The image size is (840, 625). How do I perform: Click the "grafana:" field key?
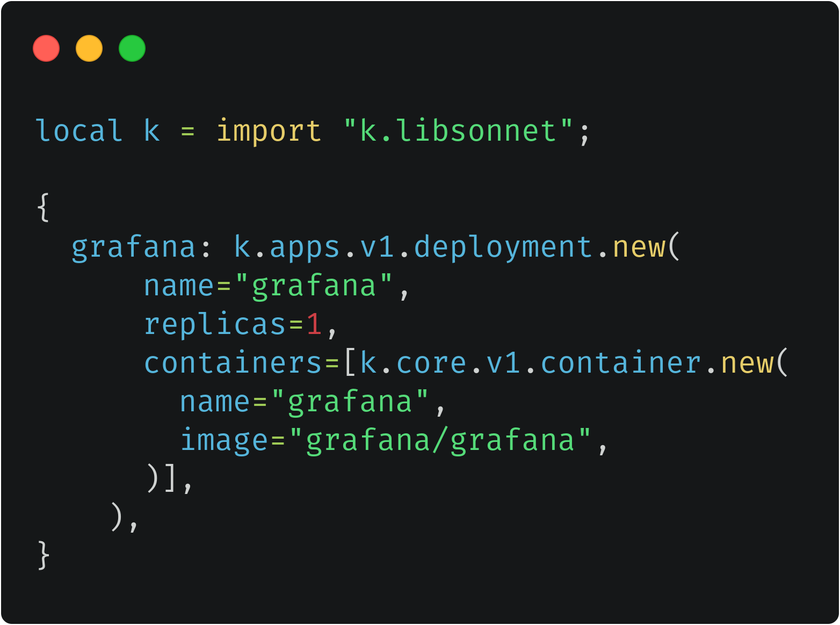click(142, 248)
